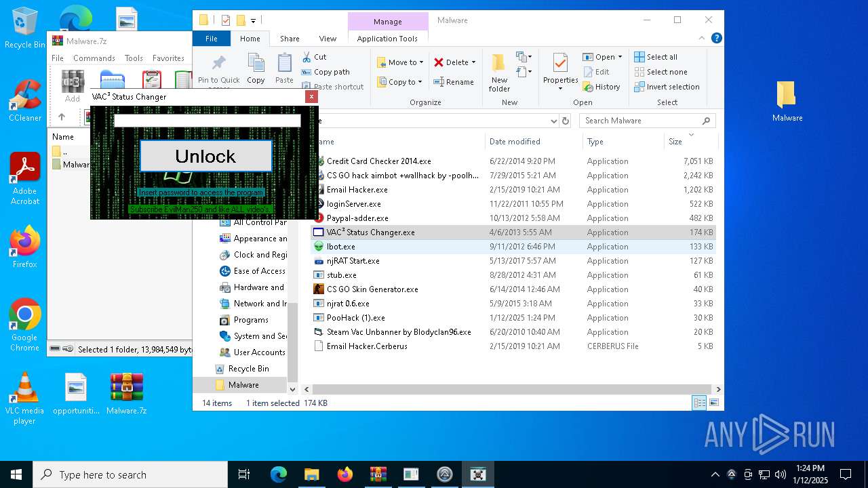The width and height of the screenshot is (868, 488).
Task: Click Copy path in ribbon
Action: [x=325, y=72]
